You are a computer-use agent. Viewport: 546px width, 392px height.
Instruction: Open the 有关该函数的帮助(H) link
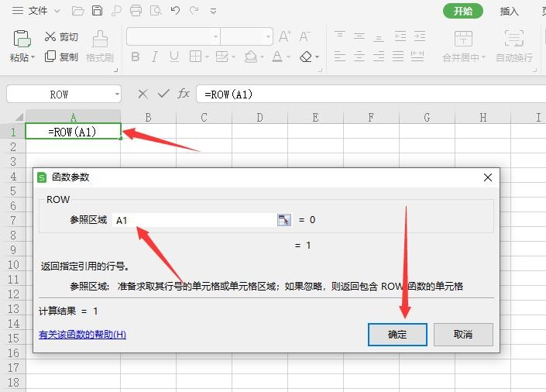(82, 335)
